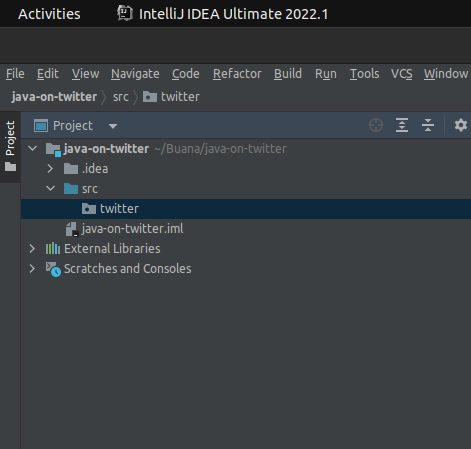Screen dimensions: 471x449
Task: Click the External Libraries bars icon
Action: click(x=53, y=249)
